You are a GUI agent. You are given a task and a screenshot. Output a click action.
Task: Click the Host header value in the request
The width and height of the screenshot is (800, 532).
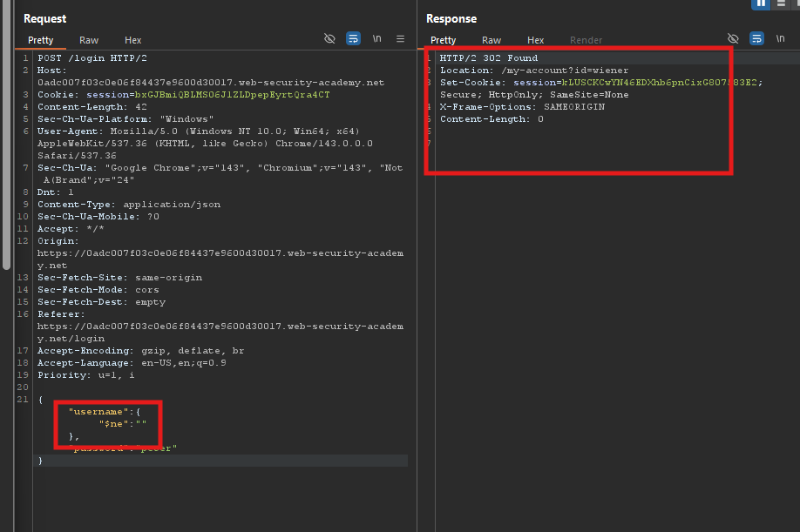(211, 83)
